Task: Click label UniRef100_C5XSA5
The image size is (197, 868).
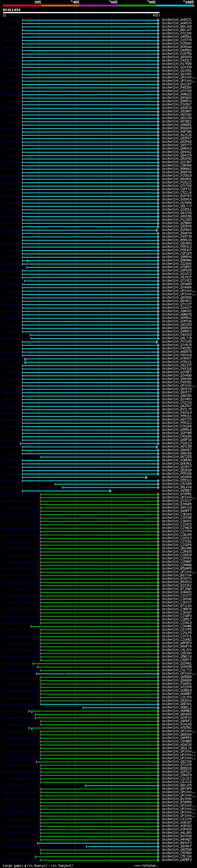Action: 177,484
